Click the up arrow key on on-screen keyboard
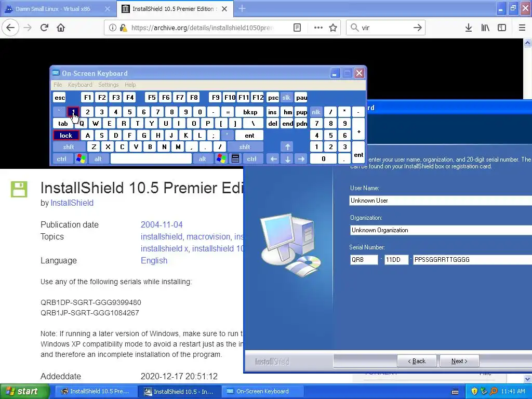This screenshot has width=532, height=399. click(287, 147)
